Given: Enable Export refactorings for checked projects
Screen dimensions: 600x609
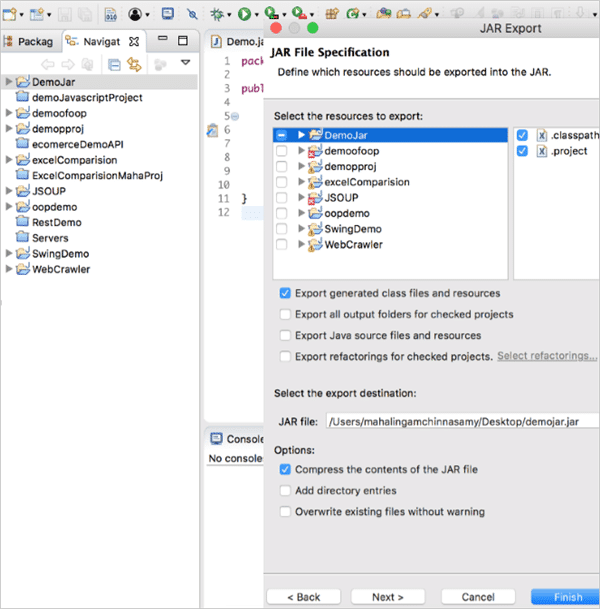Looking at the screenshot, I should (x=285, y=356).
